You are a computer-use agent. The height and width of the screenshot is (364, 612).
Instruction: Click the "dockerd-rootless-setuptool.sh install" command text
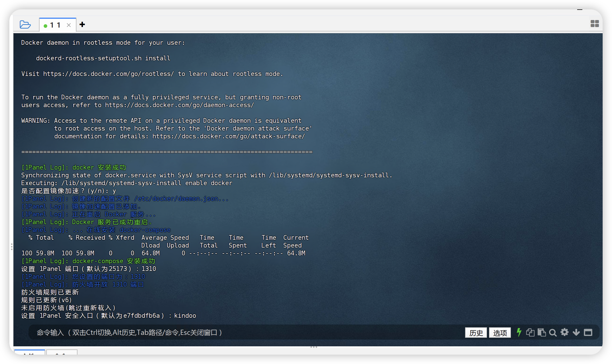pos(103,58)
